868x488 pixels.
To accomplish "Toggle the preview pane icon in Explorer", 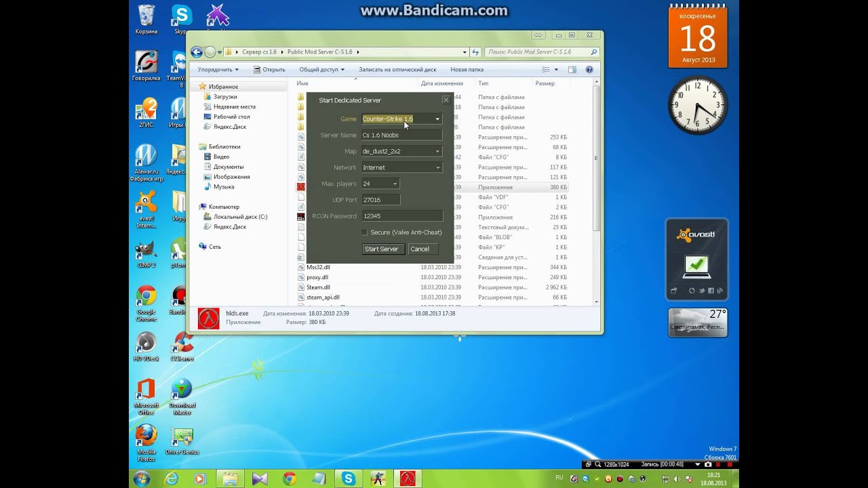I will 572,69.
